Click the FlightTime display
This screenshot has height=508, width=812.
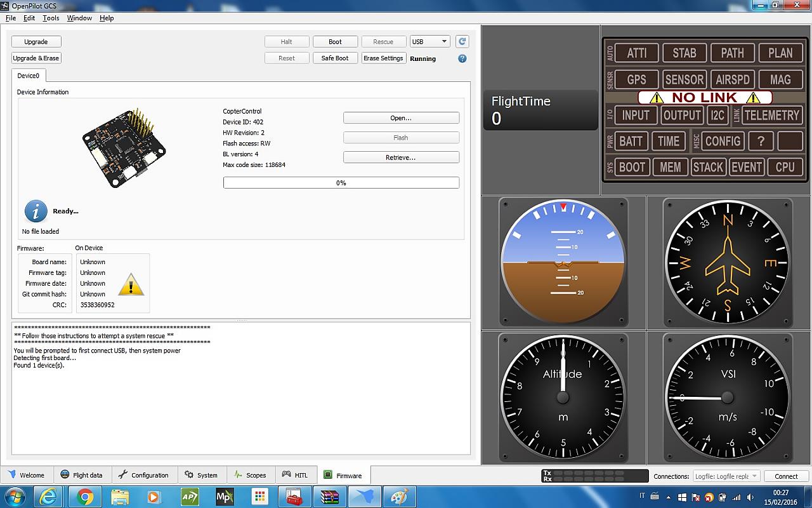click(x=540, y=110)
